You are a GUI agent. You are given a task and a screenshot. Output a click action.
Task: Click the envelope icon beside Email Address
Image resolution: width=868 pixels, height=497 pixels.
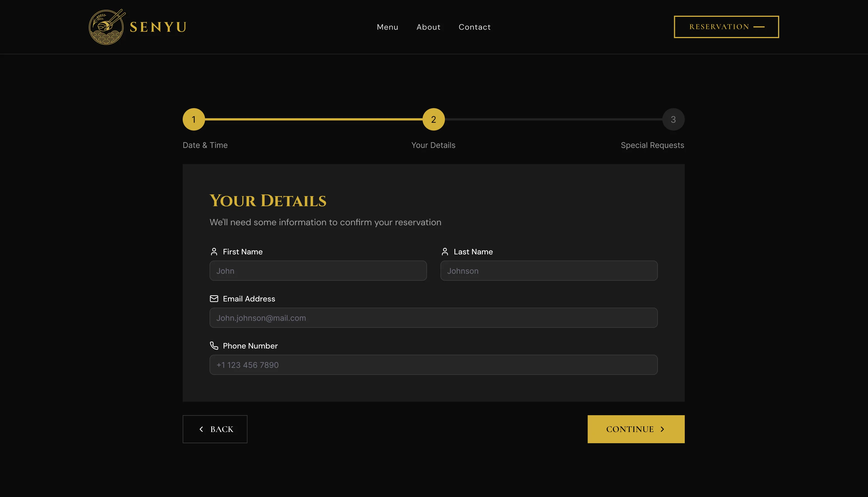214,299
